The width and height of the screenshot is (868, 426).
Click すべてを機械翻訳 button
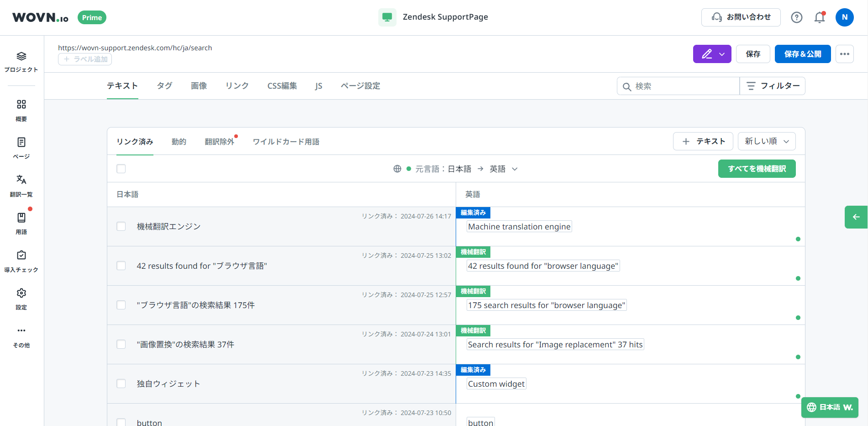click(757, 169)
